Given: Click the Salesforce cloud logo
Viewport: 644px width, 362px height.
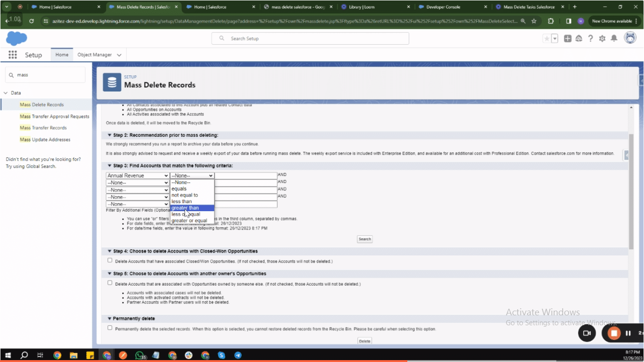Looking at the screenshot, I should coord(17,38).
